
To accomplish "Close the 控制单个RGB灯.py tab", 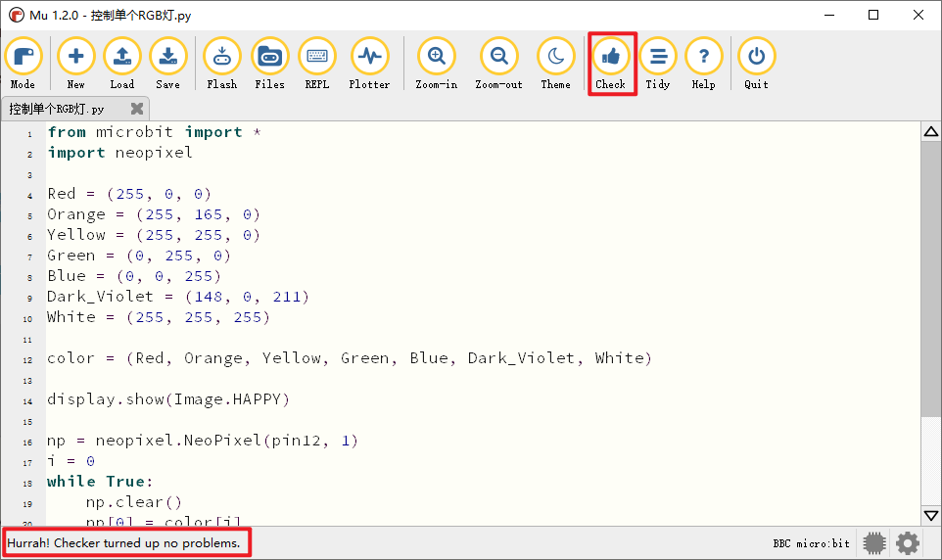I will [137, 109].
